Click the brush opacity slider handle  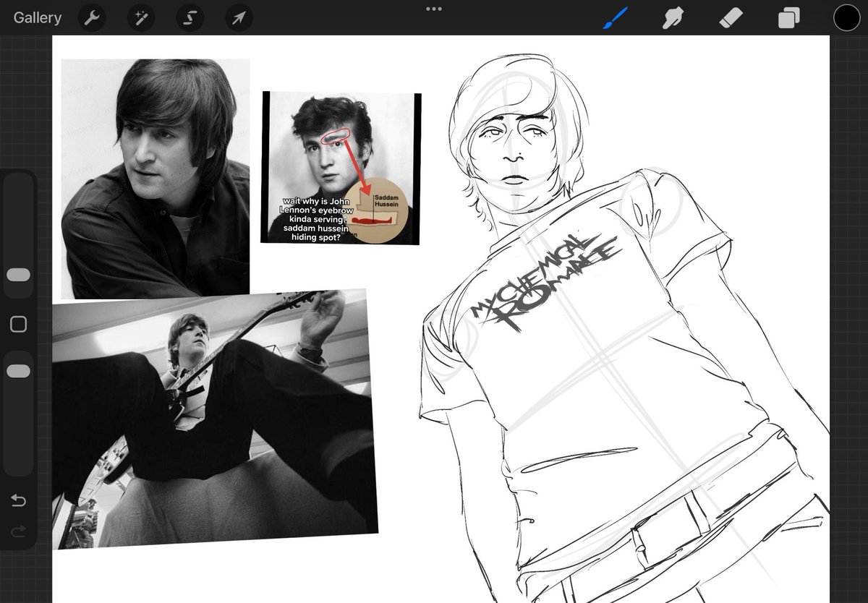(x=18, y=371)
